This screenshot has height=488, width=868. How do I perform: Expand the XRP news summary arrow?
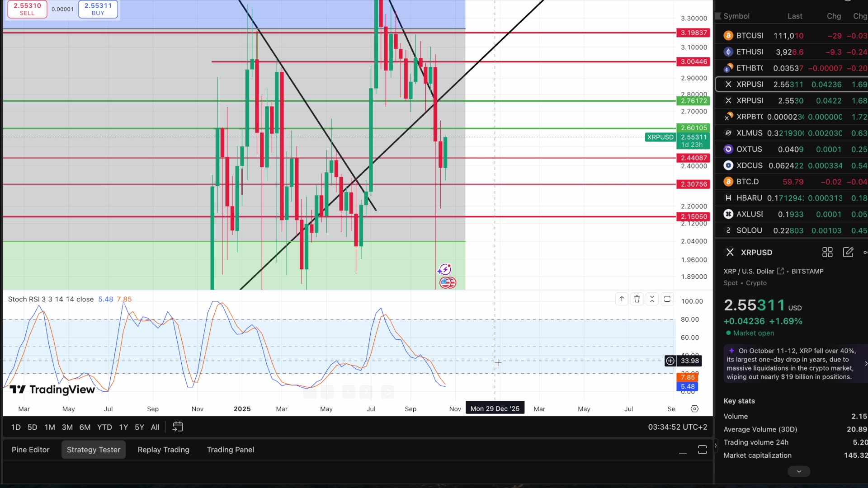(865, 364)
